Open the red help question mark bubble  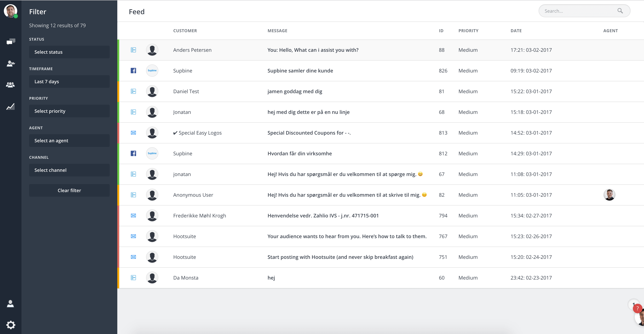pos(637,308)
